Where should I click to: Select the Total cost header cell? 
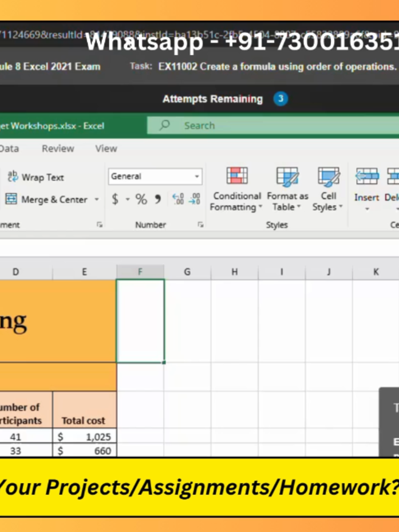coord(85,410)
